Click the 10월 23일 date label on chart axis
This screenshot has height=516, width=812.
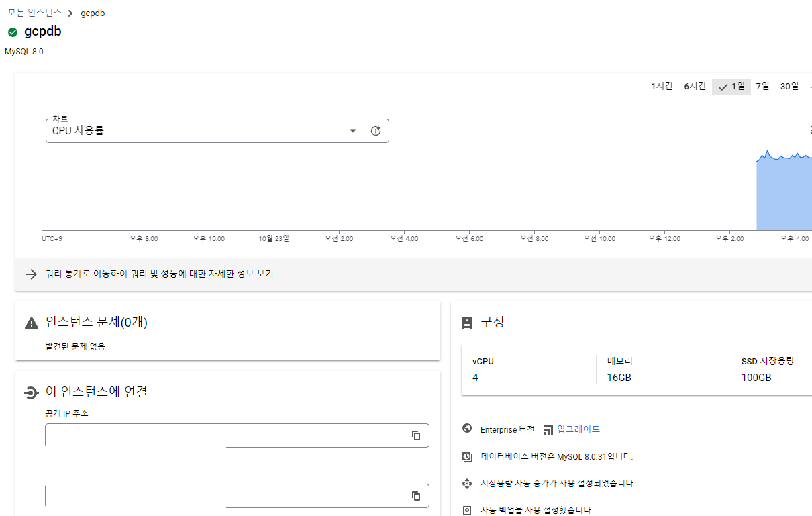click(x=274, y=238)
